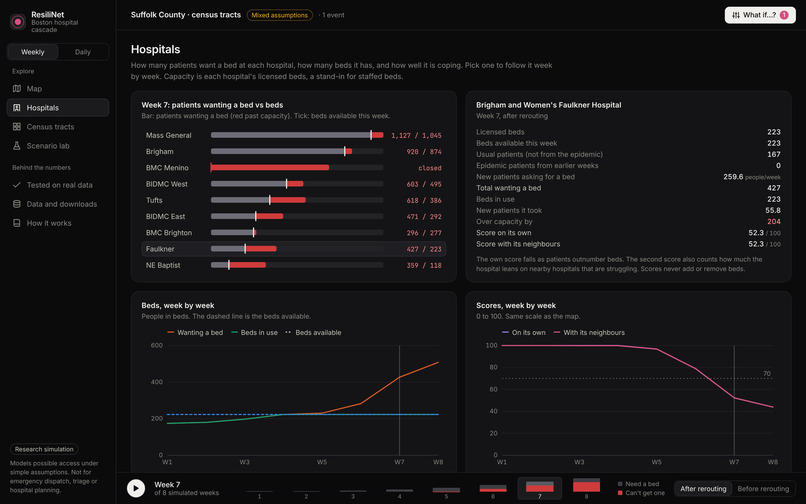The image size is (806, 504).
Task: Select week 7 timeline thumbnail
Action: (x=540, y=489)
